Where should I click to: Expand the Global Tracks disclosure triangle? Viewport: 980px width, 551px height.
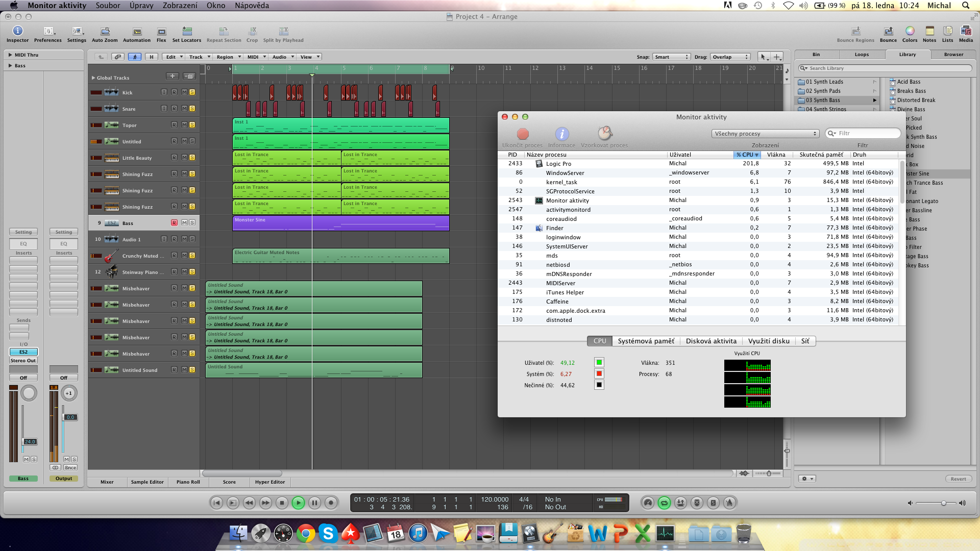[x=93, y=78]
